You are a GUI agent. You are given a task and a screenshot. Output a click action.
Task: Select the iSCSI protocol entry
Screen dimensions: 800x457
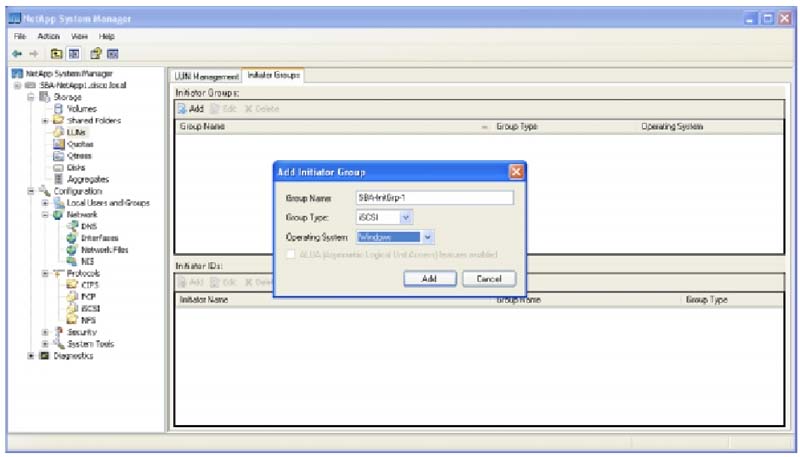(x=92, y=308)
